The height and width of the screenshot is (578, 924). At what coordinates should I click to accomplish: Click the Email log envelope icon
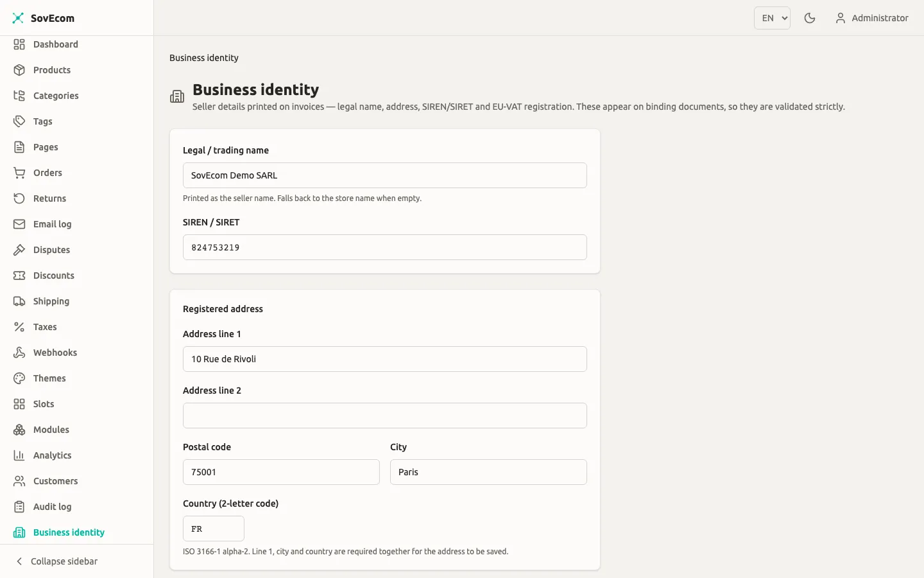click(19, 224)
